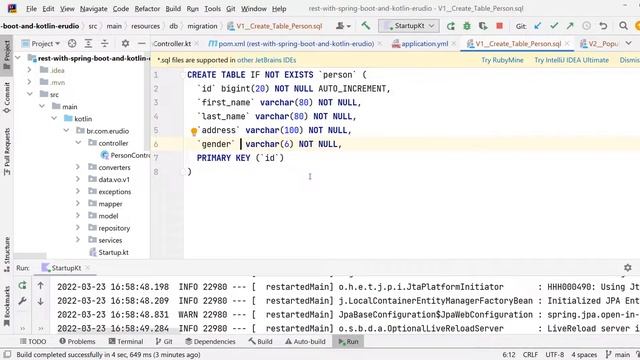Open Search Everywhere magnifier icon
This screenshot has width=640, height=360.
[x=623, y=26]
